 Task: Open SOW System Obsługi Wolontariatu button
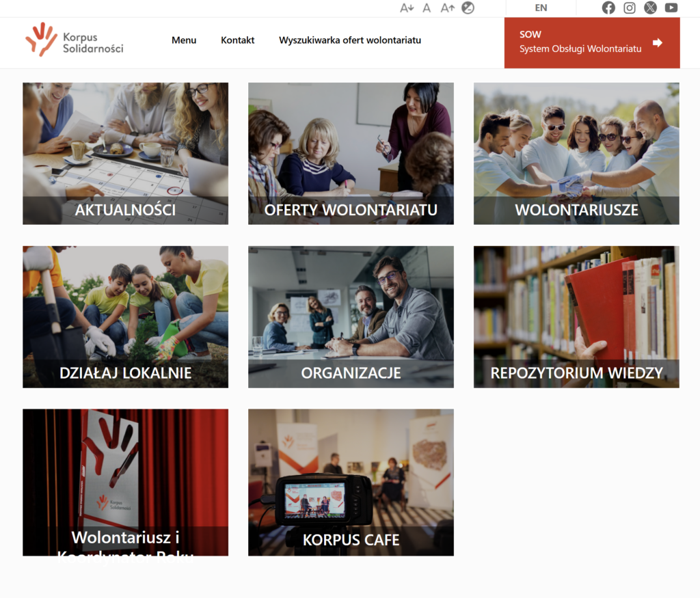click(591, 42)
